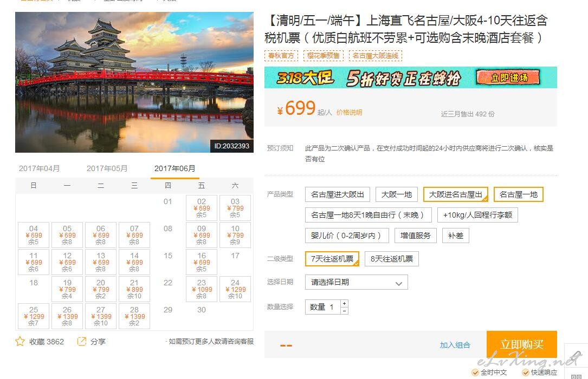Pick June 28 with 2 remaining
This screenshot has height=379, width=588.
134,316
